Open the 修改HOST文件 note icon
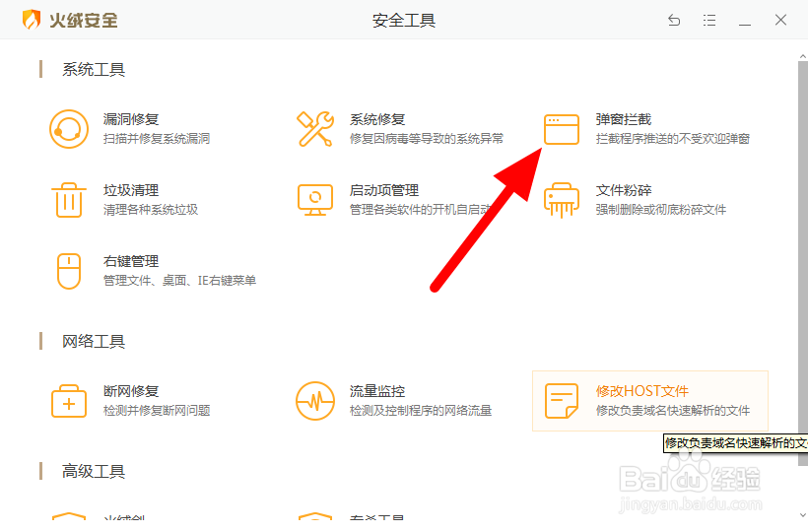The width and height of the screenshot is (808, 532). 562,401
